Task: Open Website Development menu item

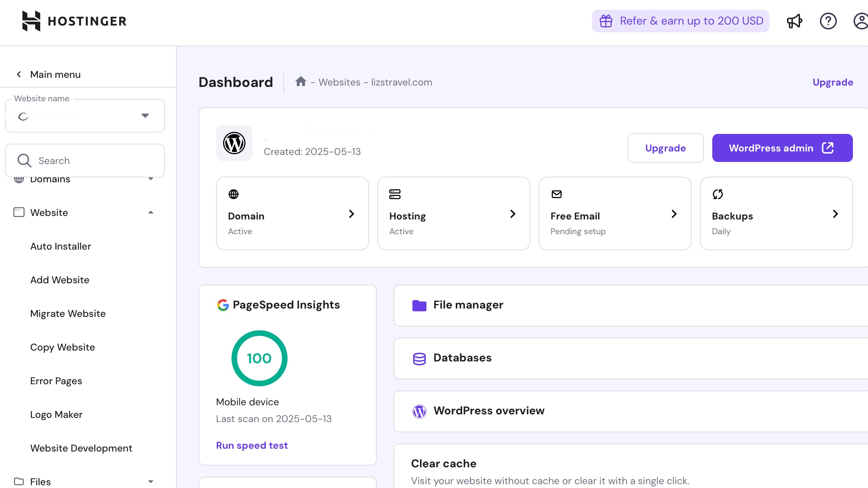Action: click(x=81, y=448)
